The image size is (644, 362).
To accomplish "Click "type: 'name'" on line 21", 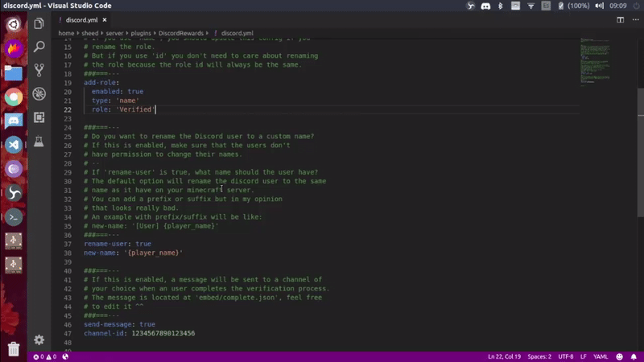I will click(x=115, y=101).
